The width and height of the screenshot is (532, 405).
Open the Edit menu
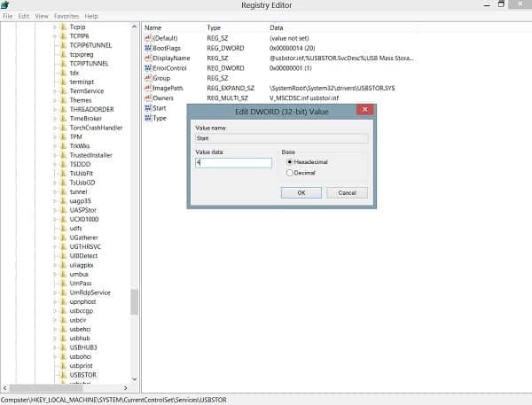click(x=24, y=16)
